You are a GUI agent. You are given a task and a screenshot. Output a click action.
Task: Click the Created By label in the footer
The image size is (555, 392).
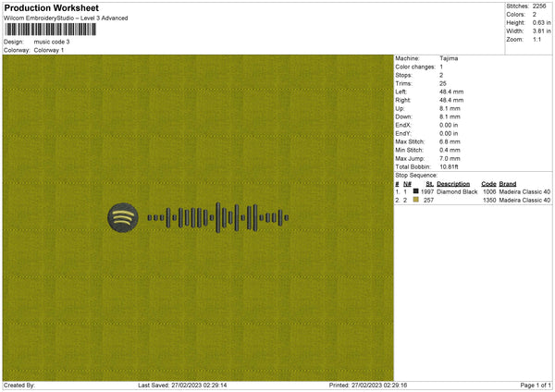(x=19, y=386)
